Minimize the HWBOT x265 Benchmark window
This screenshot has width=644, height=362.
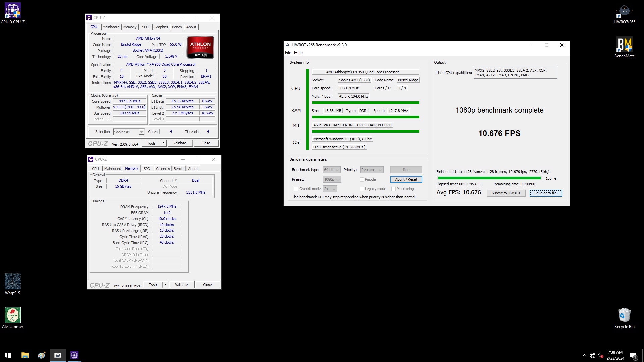[x=532, y=45]
